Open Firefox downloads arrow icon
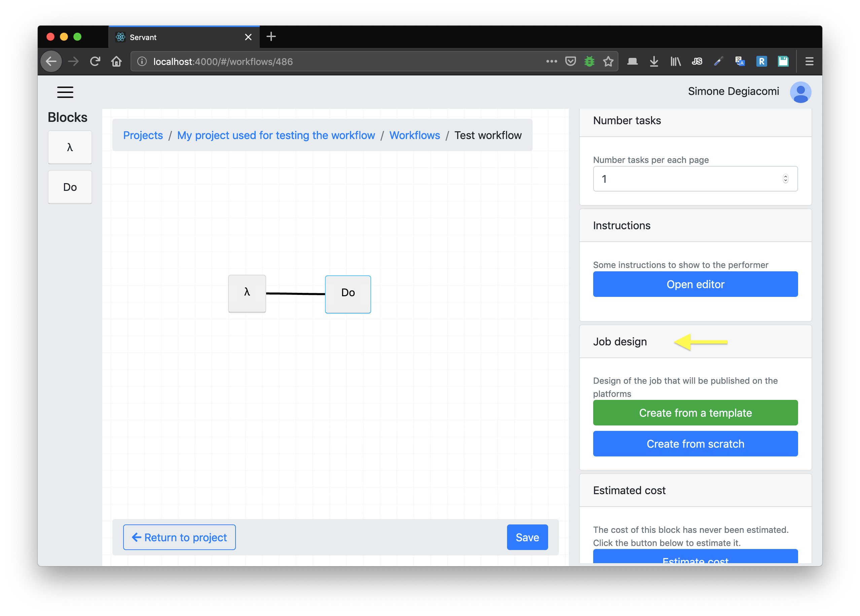The width and height of the screenshot is (860, 616). click(x=654, y=62)
